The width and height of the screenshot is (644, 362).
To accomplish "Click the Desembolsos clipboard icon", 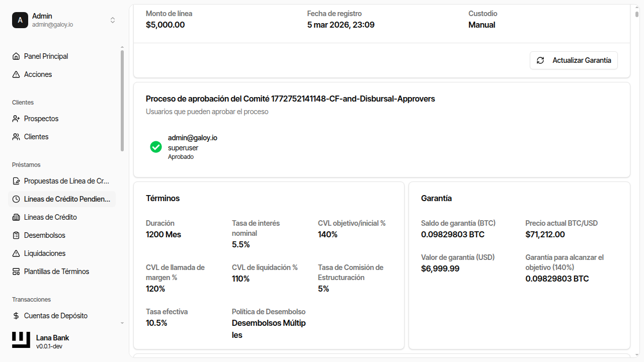I will tap(16, 235).
